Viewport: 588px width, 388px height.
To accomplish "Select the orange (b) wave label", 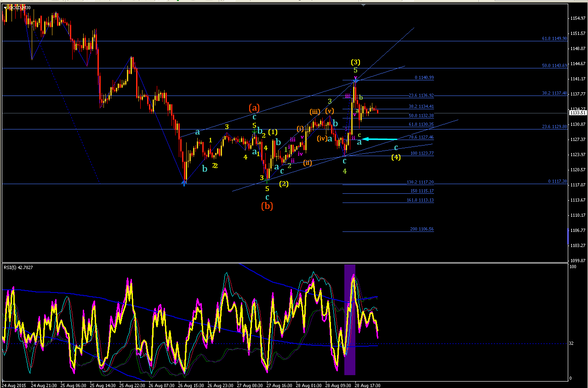I will (267, 206).
